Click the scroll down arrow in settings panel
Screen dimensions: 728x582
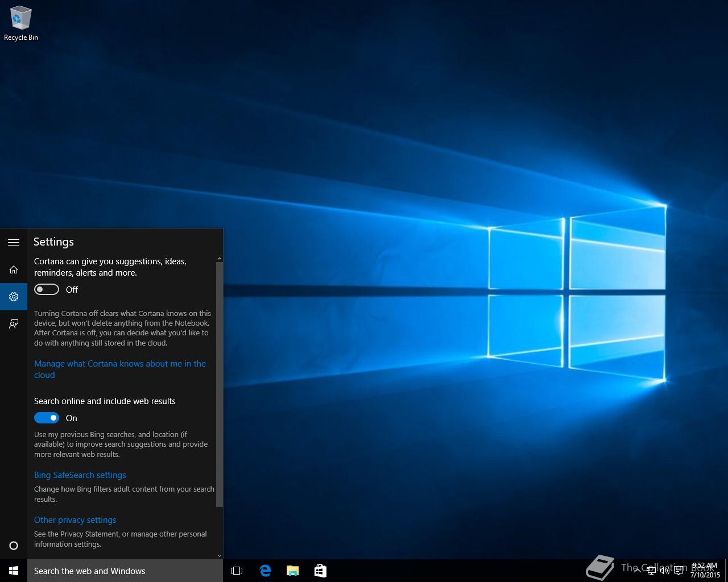click(x=220, y=556)
